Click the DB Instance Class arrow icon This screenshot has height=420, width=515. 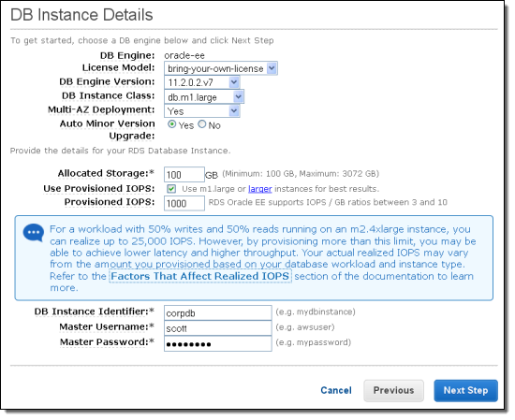[x=238, y=97]
